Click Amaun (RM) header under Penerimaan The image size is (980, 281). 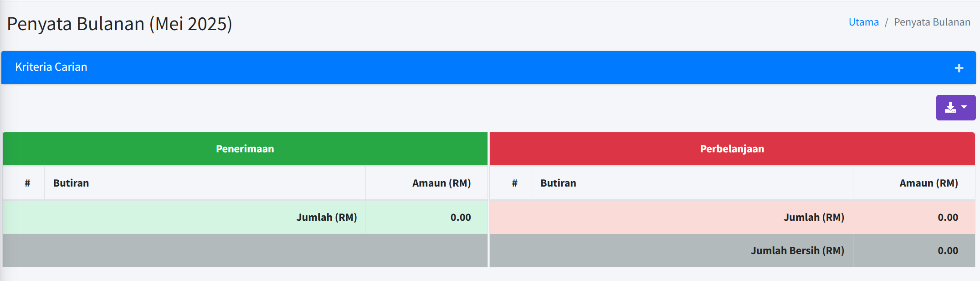(441, 183)
